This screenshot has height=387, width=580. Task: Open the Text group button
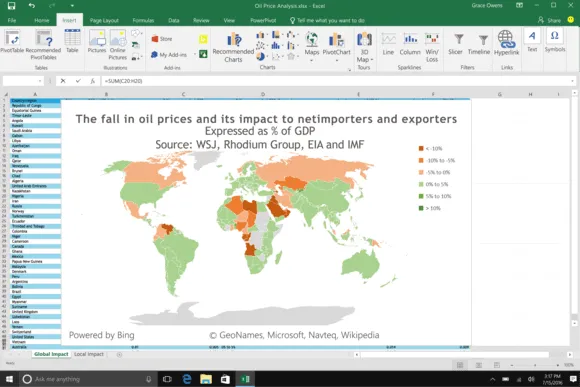click(x=532, y=40)
